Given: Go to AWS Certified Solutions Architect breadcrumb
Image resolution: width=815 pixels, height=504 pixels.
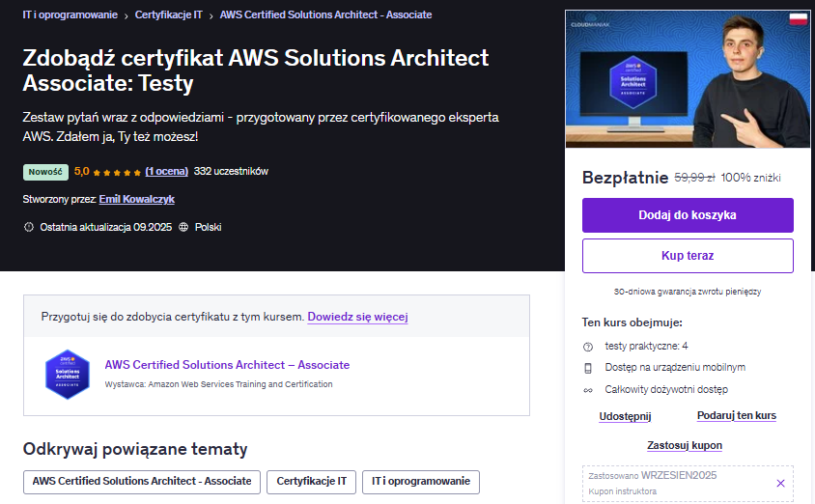Looking at the screenshot, I should [x=325, y=15].
